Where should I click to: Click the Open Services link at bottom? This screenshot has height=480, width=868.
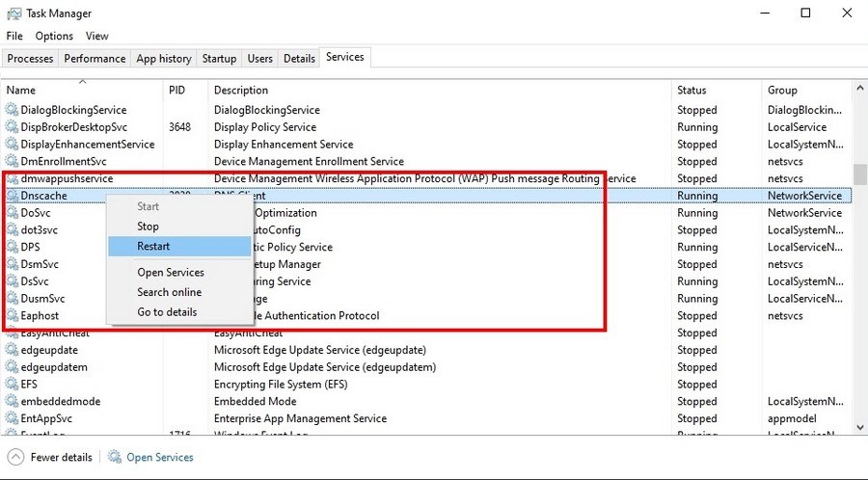(160, 457)
